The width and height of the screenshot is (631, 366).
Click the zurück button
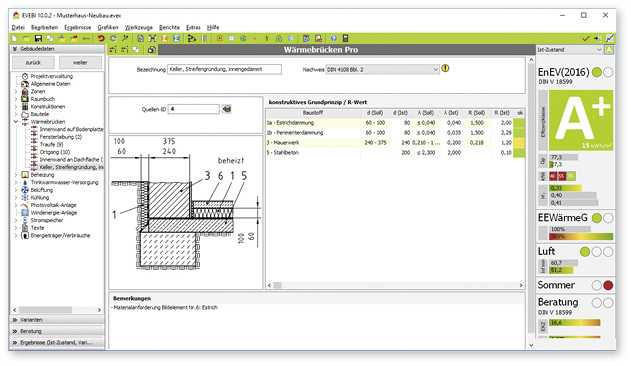(x=33, y=62)
